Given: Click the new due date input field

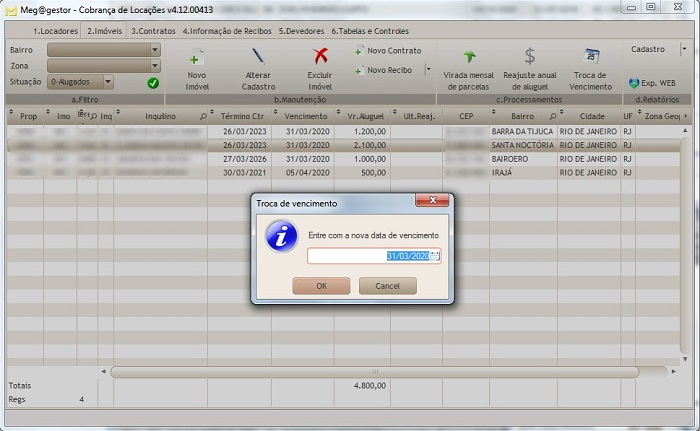Looking at the screenshot, I should coord(374,256).
